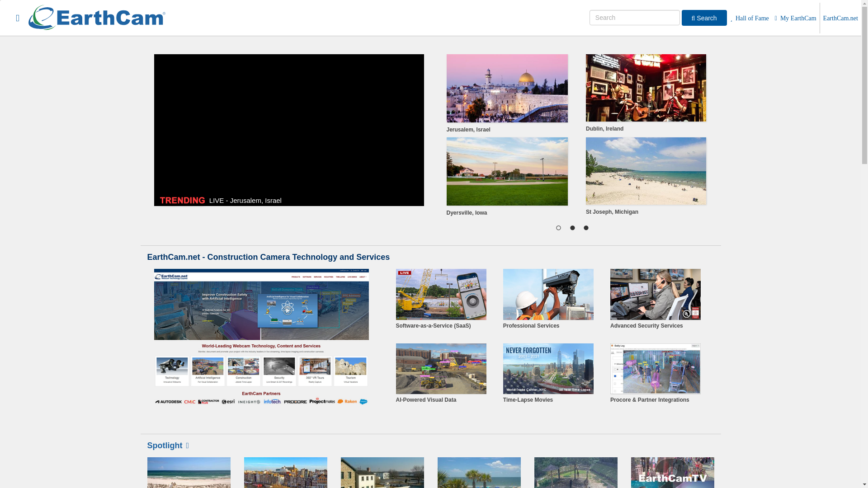Visit EarthCam.net link in header

point(840,19)
